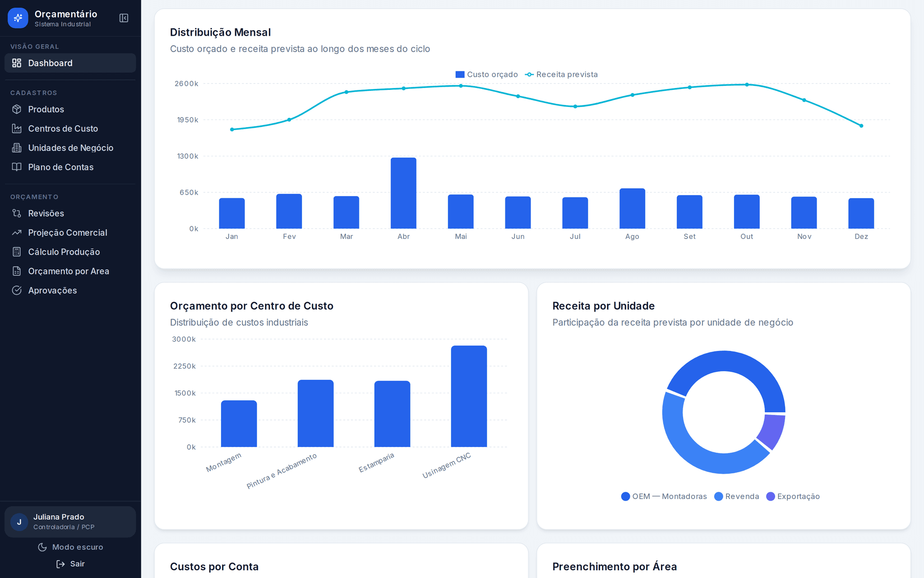
Task: Toggle OEM — Montadoras legend entry
Action: tap(664, 496)
